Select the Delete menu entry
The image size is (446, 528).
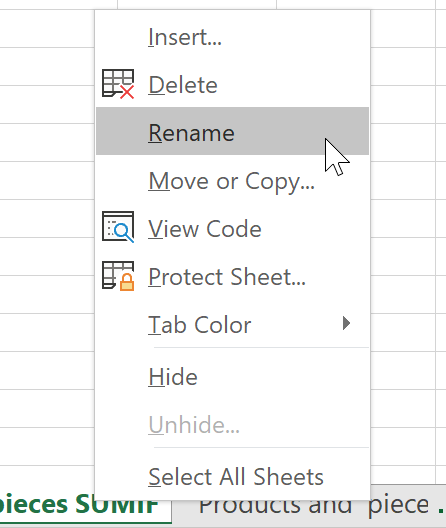pos(232,85)
